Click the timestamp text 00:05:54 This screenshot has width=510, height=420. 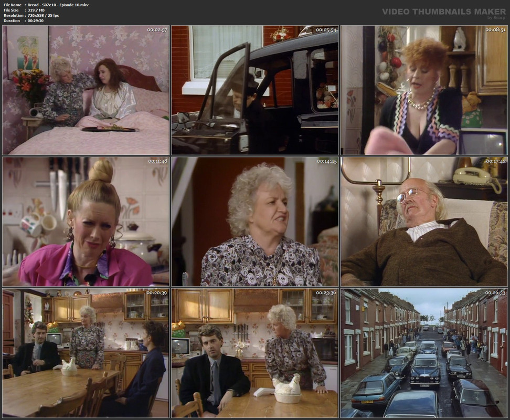point(326,29)
